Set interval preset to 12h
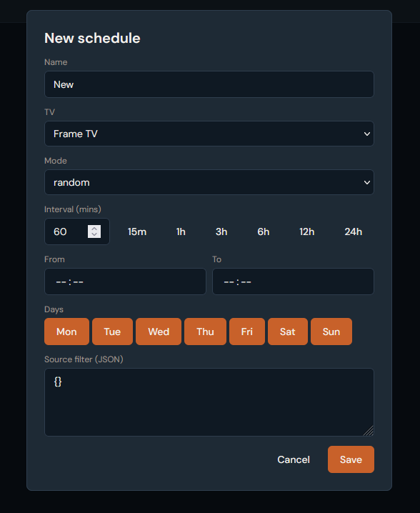The width and height of the screenshot is (420, 513). [x=307, y=231]
